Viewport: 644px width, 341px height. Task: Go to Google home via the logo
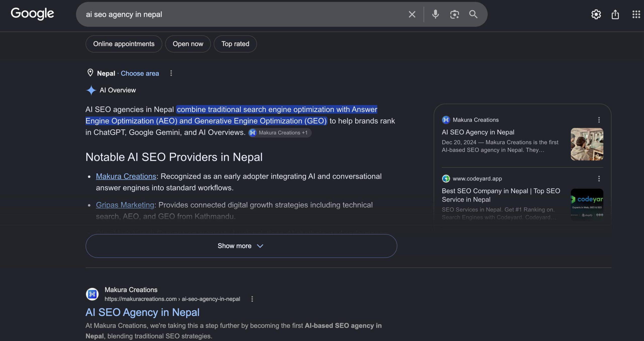coord(32,14)
